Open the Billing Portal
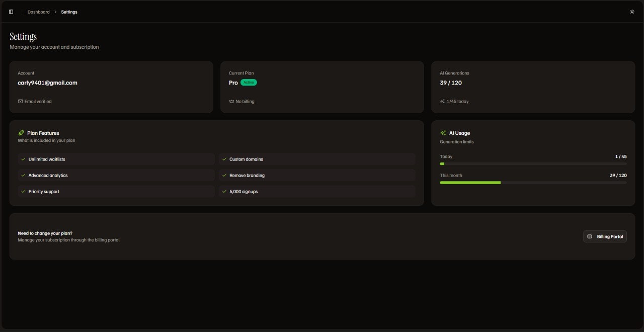Screen dimensions: 644x332 coord(605,236)
